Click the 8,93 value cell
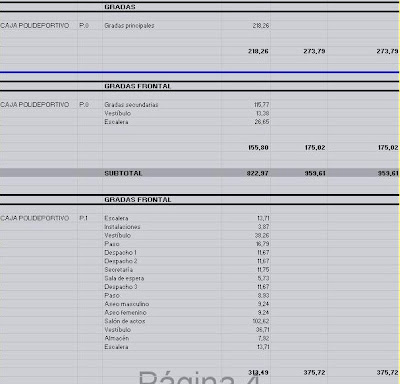 click(x=263, y=295)
